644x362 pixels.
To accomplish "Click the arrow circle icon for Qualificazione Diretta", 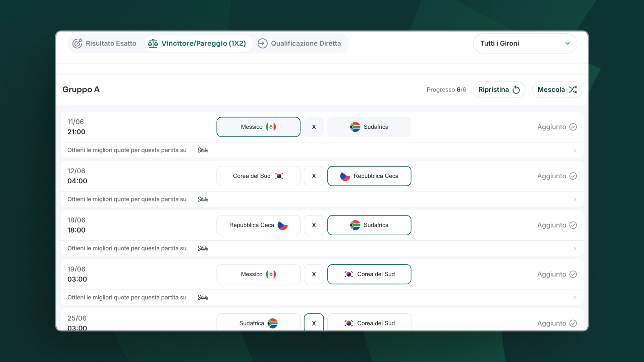I will pyautogui.click(x=262, y=43).
